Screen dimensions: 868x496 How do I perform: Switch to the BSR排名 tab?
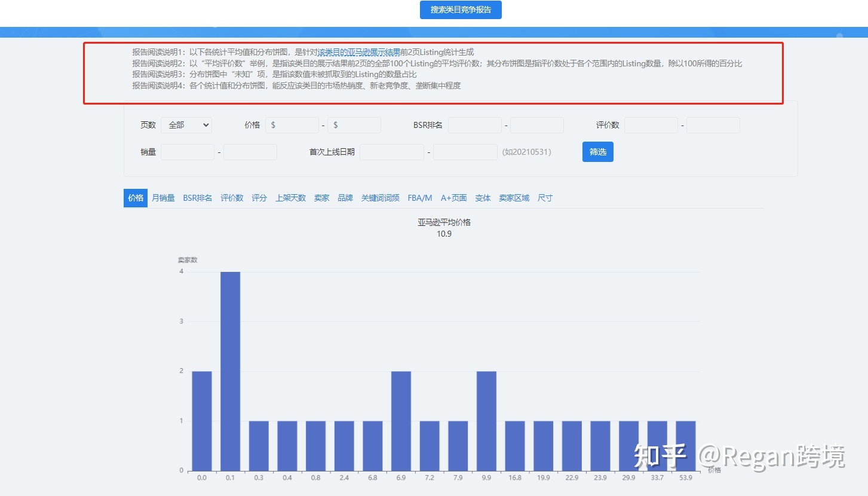(x=198, y=198)
